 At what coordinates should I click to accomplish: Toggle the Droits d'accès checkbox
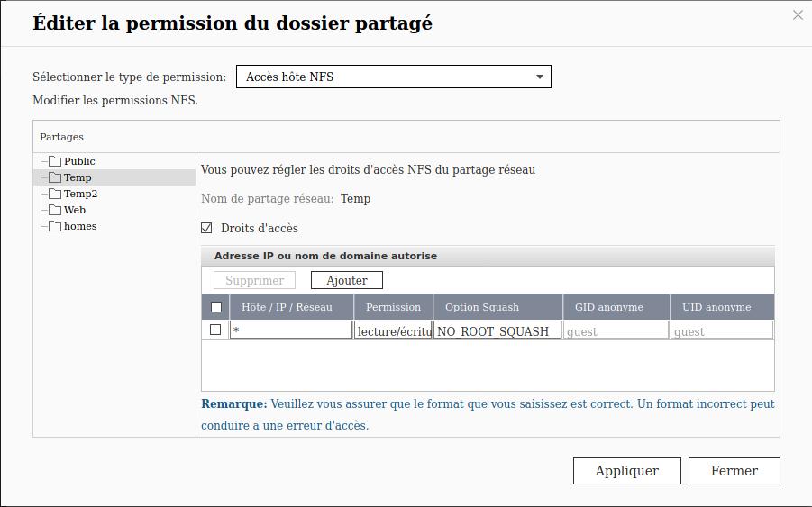coord(206,228)
